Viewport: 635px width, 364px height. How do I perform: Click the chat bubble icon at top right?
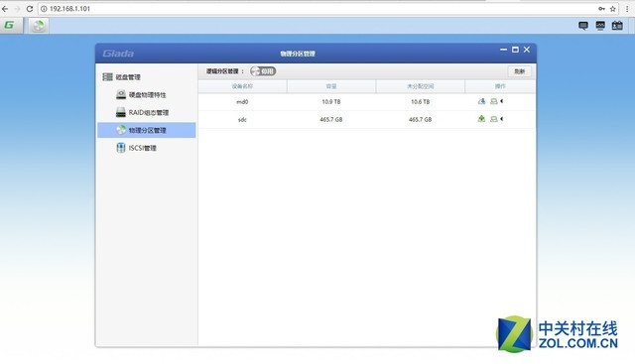tap(583, 26)
